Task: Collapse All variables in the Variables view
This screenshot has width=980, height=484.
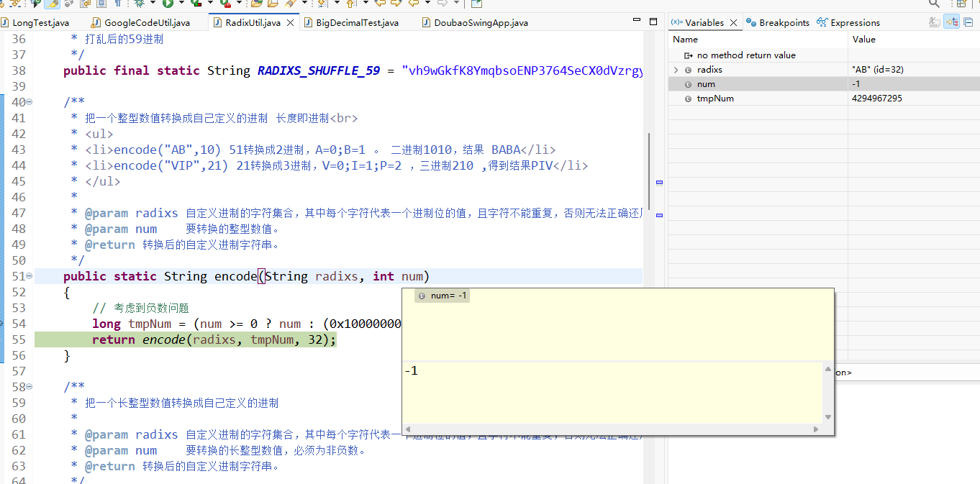Action: point(968,22)
